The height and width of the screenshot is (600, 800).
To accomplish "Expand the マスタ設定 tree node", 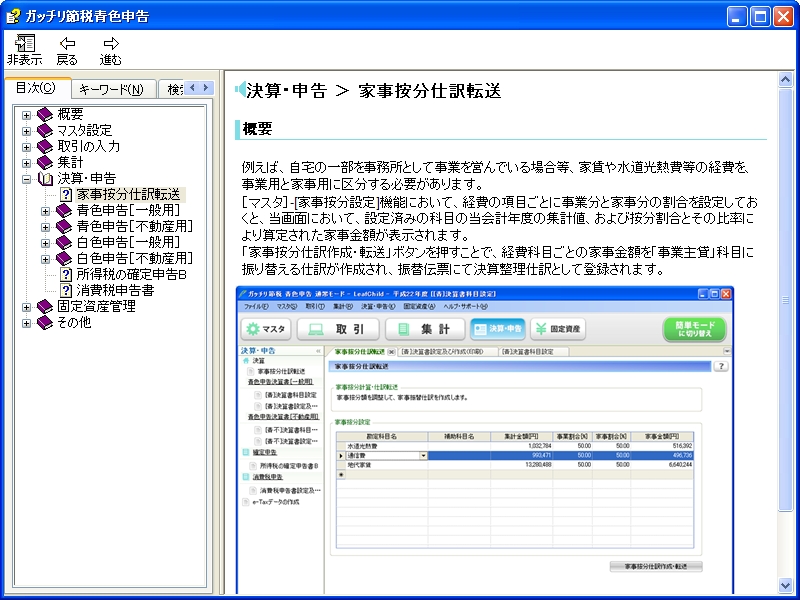I will (x=27, y=131).
